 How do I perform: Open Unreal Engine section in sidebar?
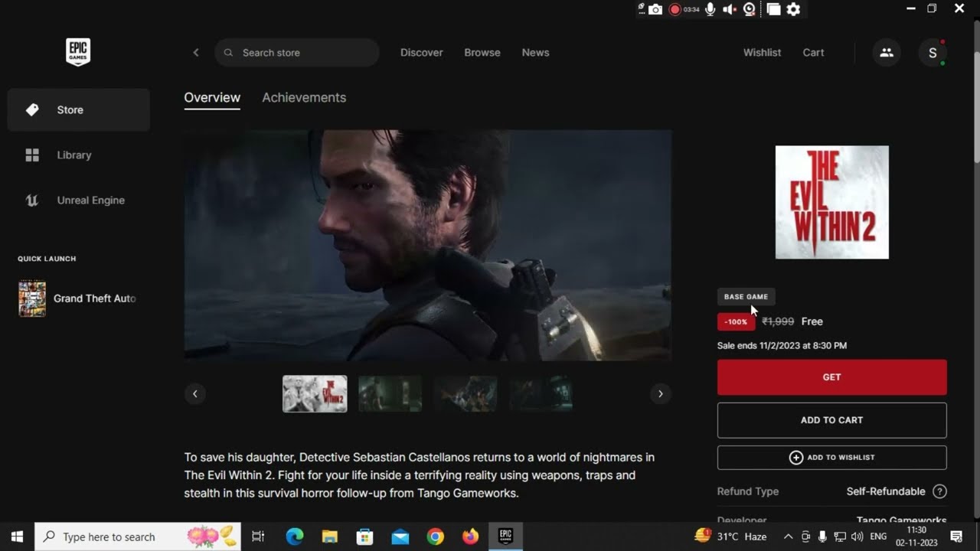(x=78, y=200)
